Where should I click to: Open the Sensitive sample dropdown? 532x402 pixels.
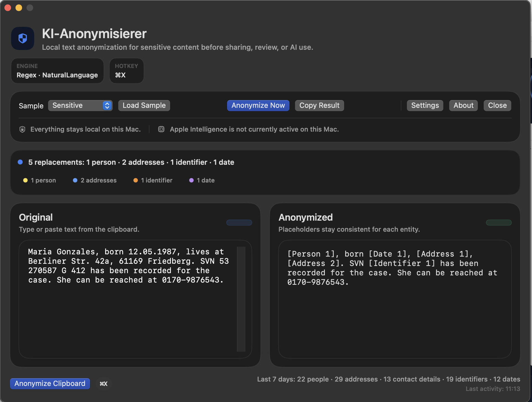tap(80, 105)
